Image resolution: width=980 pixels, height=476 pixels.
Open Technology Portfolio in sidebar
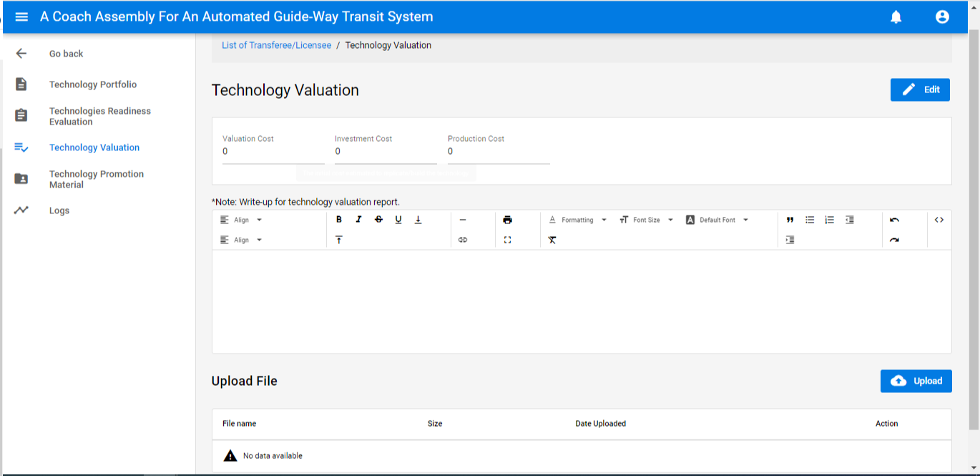93,84
